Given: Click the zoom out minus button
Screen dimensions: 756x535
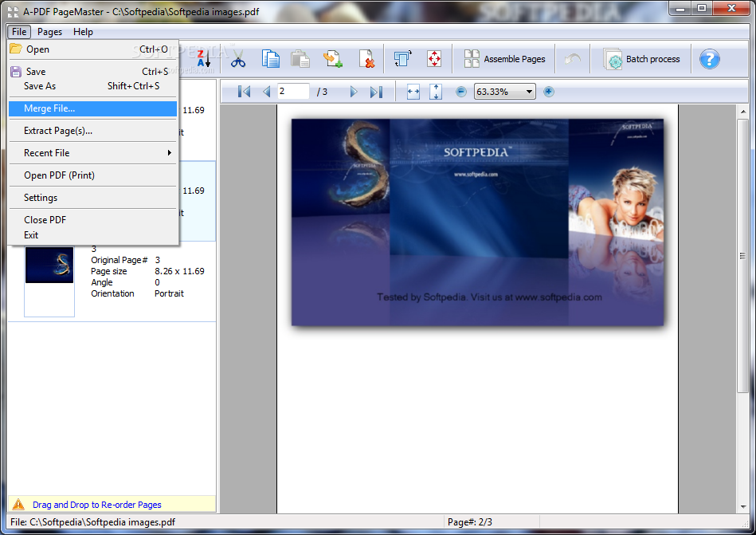Looking at the screenshot, I should [461, 92].
